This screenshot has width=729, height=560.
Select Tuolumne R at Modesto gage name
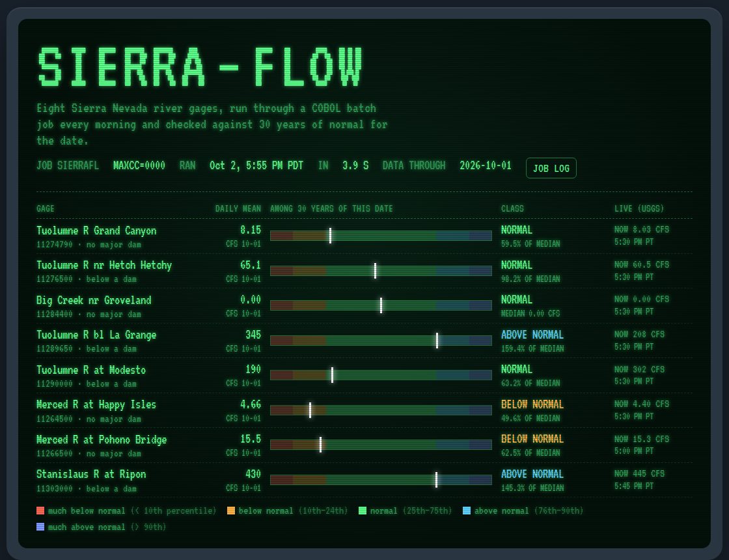[91, 370]
